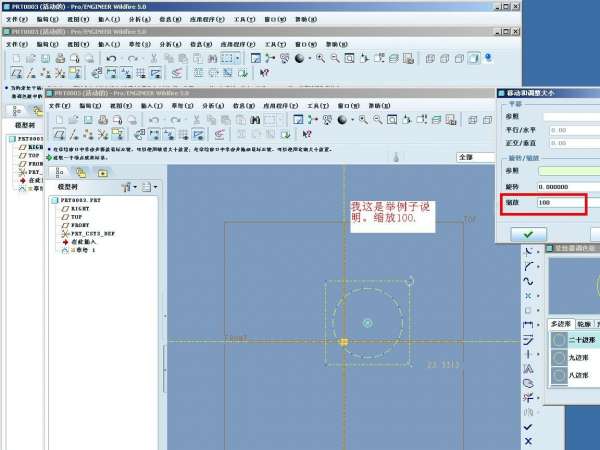Click sketcher Quit X icon
The height and width of the screenshot is (450, 600).
[528, 441]
